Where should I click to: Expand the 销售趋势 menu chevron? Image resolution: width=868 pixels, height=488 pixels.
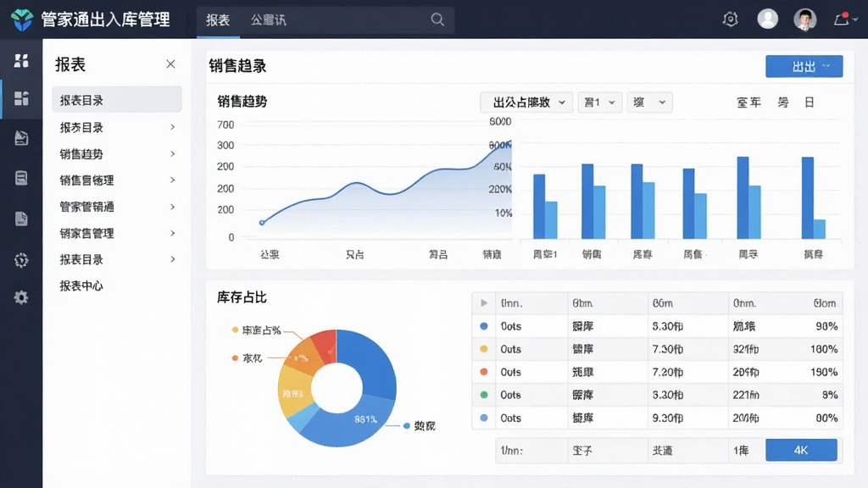coord(173,154)
